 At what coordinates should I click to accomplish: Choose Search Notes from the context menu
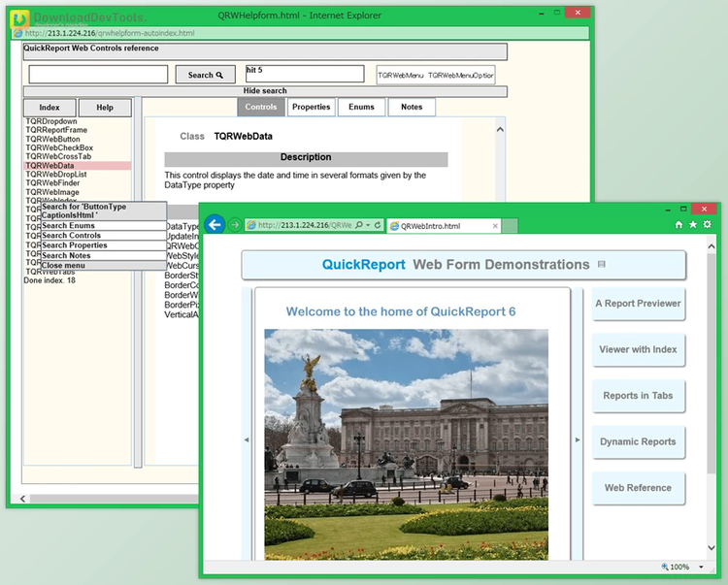[104, 255]
